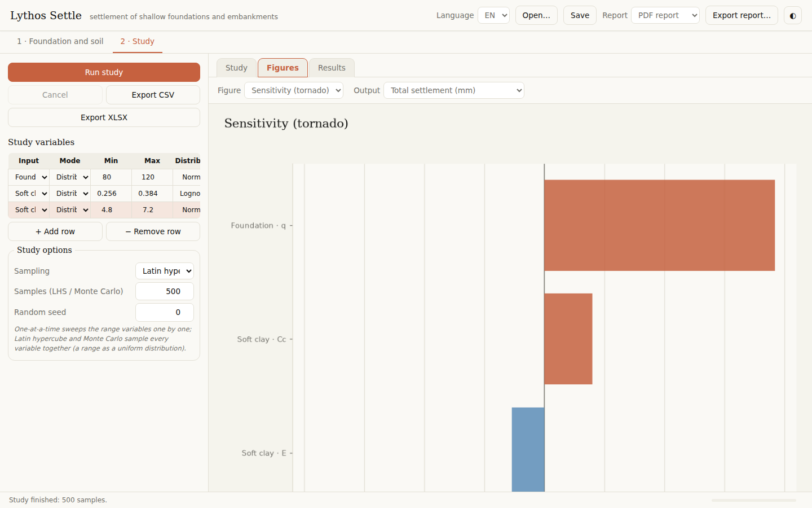Click the Study variables heading
Image resolution: width=812 pixels, height=508 pixels.
(x=41, y=142)
